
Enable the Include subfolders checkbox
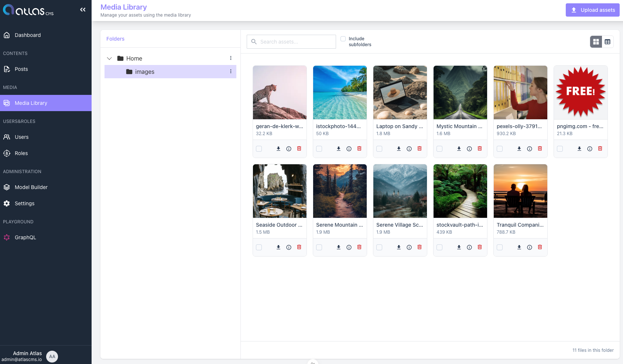point(343,38)
